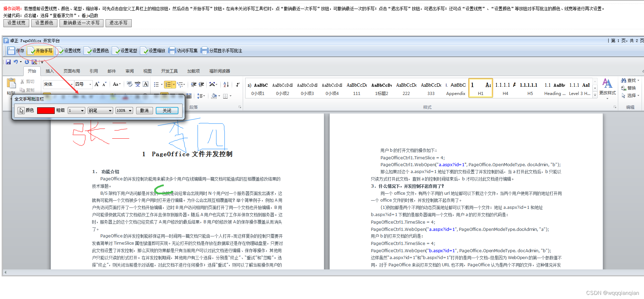The width and height of the screenshot is (644, 299).
Task: Click the quick access save floppy icon
Action: 8,62
